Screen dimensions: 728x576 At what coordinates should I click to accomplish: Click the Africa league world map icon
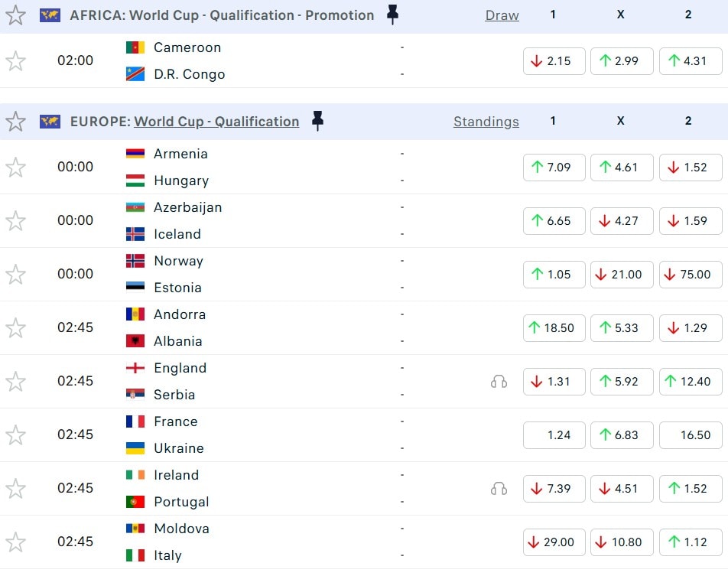[50, 15]
